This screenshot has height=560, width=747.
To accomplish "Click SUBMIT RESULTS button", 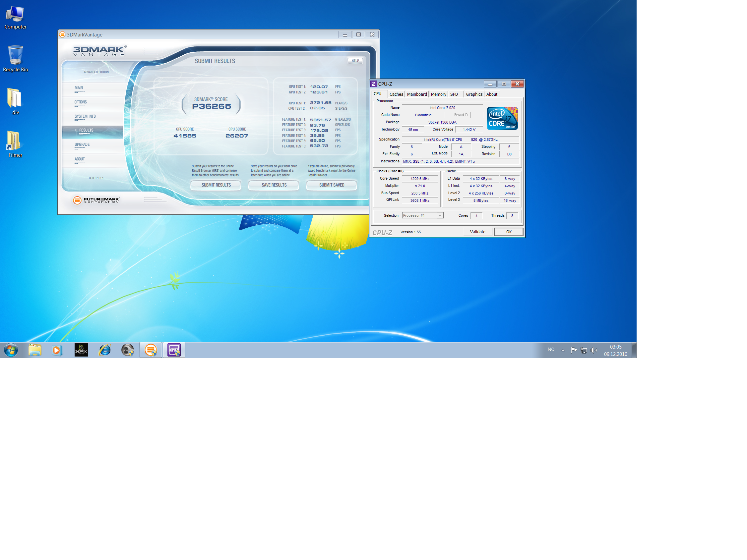I will 216,185.
